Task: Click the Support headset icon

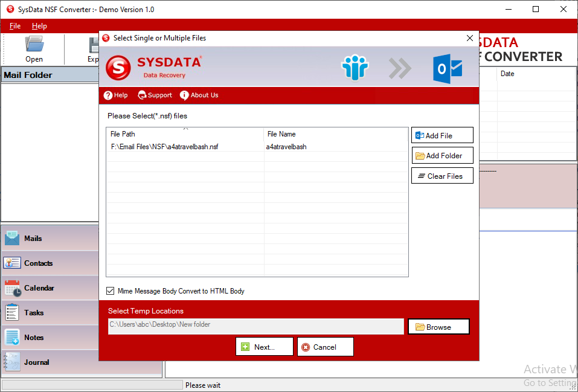Action: (142, 95)
